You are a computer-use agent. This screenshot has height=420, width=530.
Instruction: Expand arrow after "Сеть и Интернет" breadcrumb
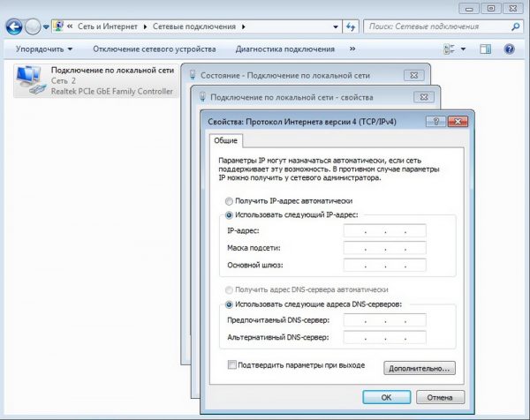(145, 26)
